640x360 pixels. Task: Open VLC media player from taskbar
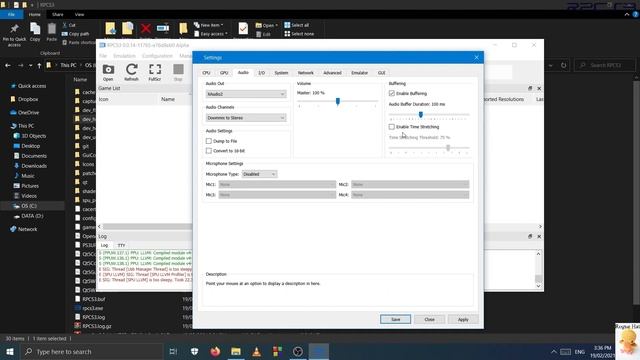coord(256,351)
